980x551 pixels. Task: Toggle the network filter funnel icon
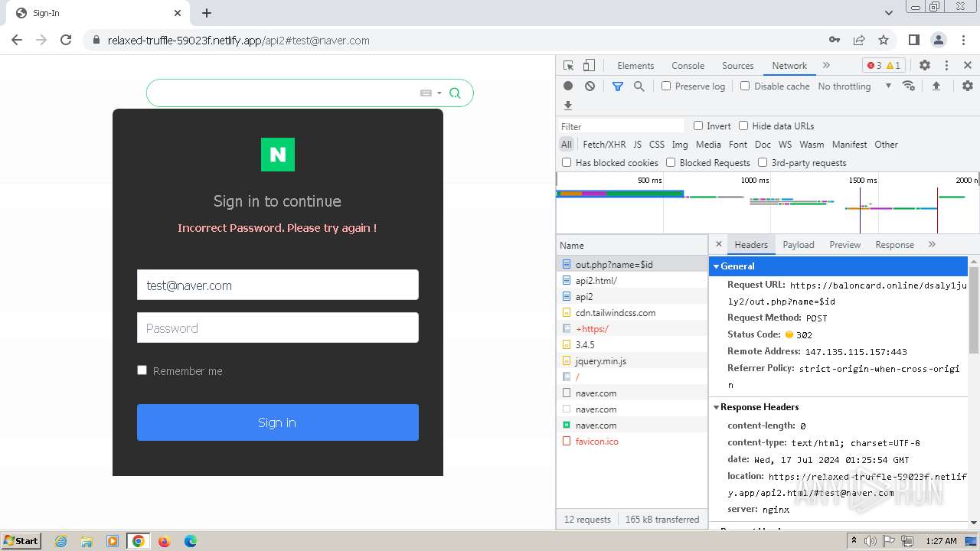click(617, 86)
